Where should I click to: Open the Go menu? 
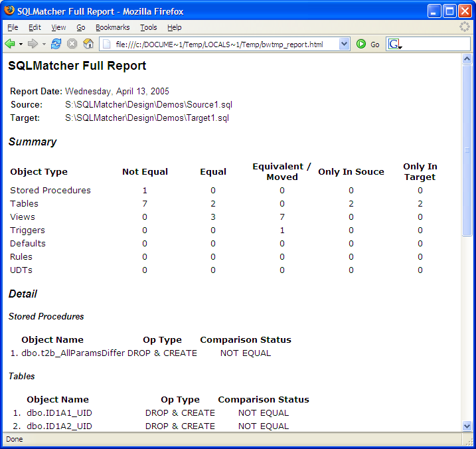pos(81,27)
